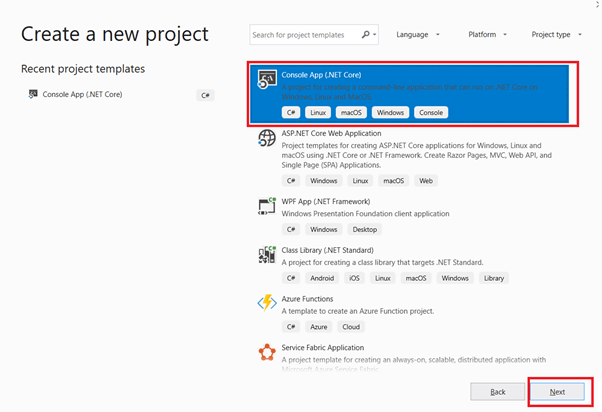602x412 pixels.
Task: Select Class Library (.NET Standard) template
Action: click(409, 265)
